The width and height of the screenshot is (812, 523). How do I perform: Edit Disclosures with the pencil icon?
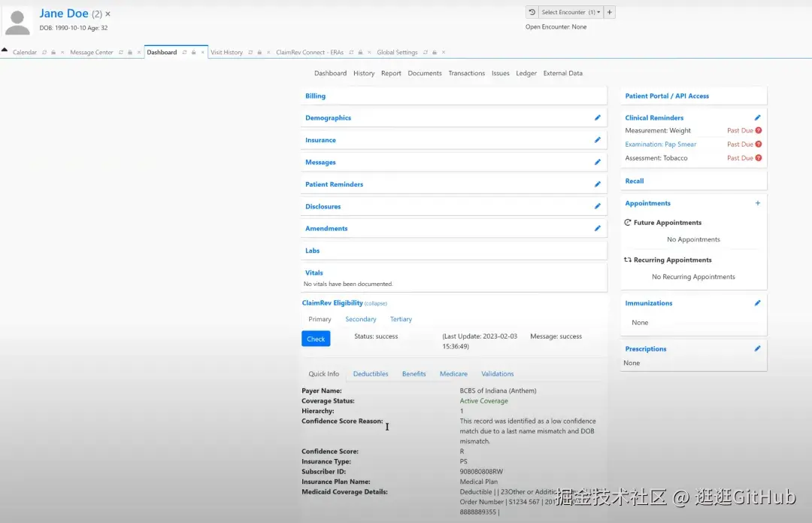(x=598, y=206)
